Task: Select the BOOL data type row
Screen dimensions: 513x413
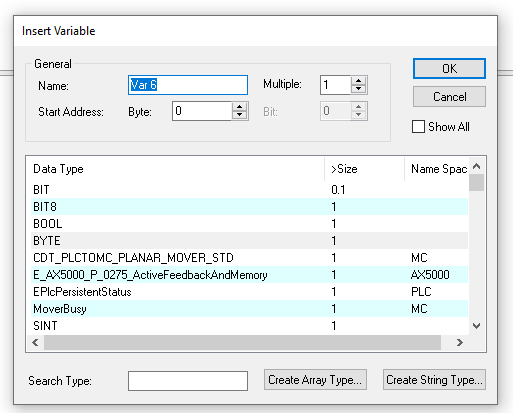Action: coord(249,224)
